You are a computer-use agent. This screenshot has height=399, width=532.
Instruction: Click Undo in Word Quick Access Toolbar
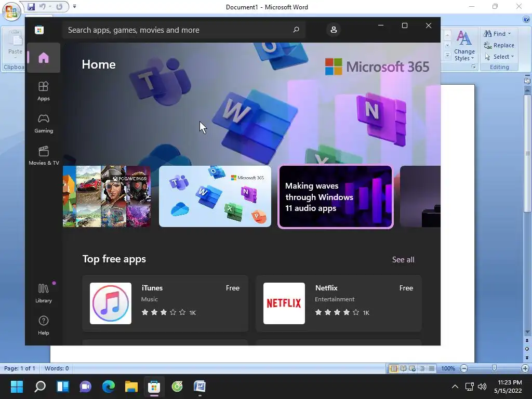point(42,6)
